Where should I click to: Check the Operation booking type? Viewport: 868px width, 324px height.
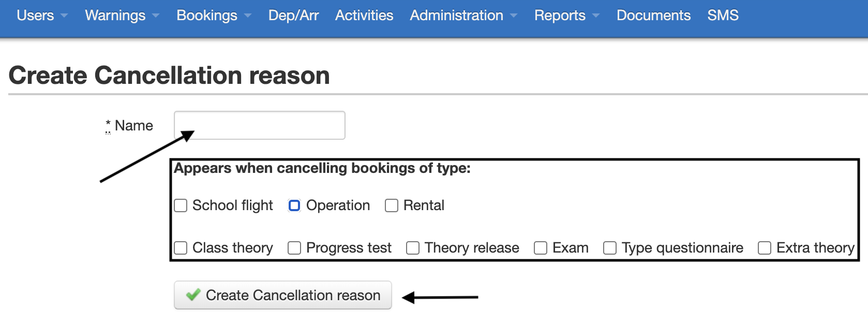pyautogui.click(x=294, y=205)
